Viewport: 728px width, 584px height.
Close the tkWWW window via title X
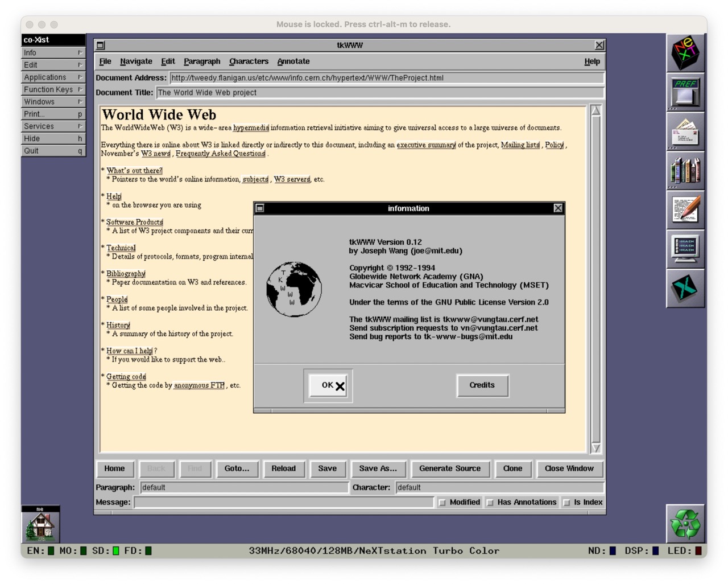599,45
